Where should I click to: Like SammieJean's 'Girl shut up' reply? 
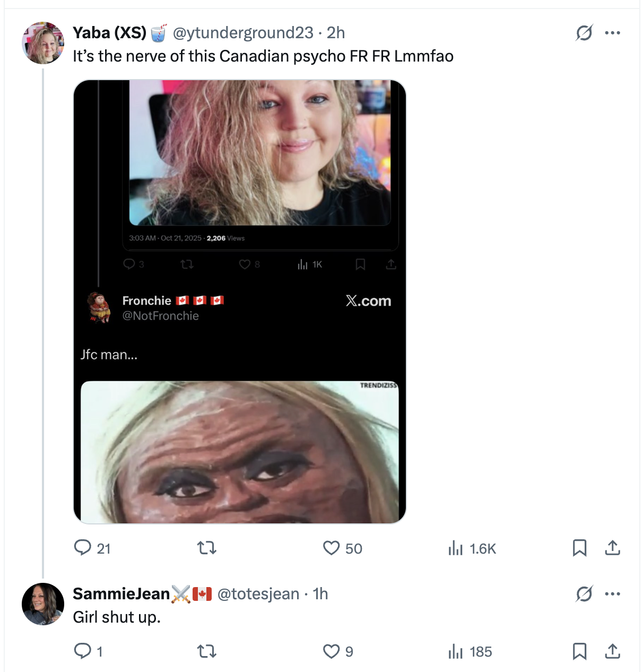332,651
